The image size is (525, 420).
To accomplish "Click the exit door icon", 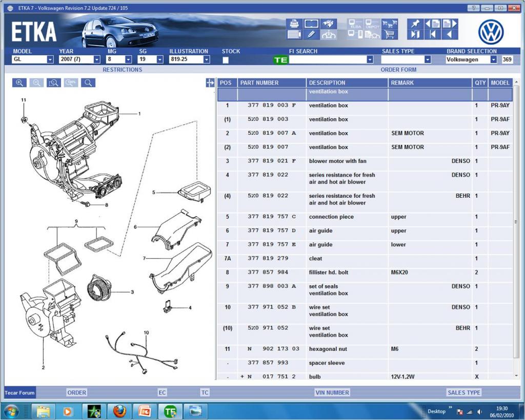I will tap(415, 34).
